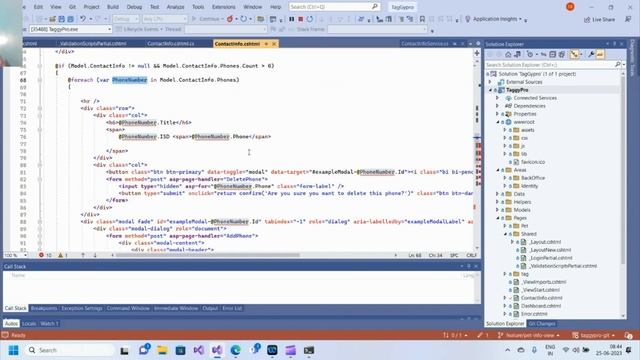Viewport: 640px width, 360px height.
Task: Restart debugging with the circular arrow icon
Action: point(310,19)
